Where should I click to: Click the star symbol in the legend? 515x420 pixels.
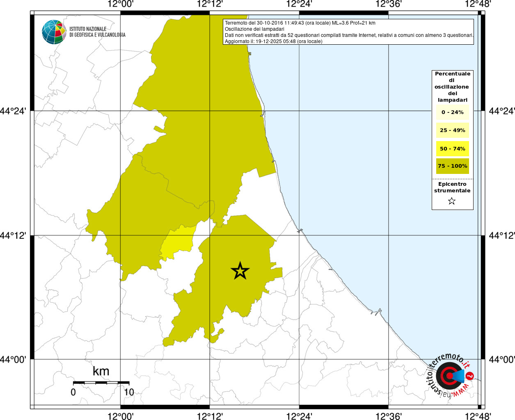pos(452,201)
